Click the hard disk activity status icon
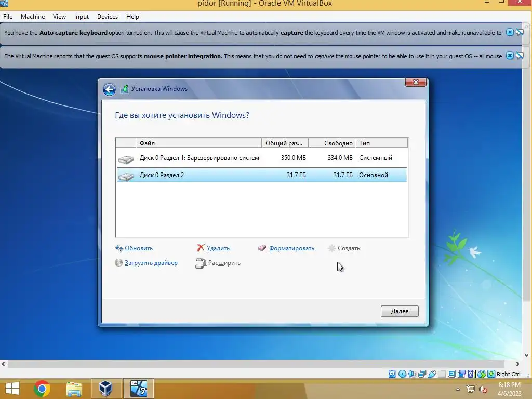 [x=392, y=374]
